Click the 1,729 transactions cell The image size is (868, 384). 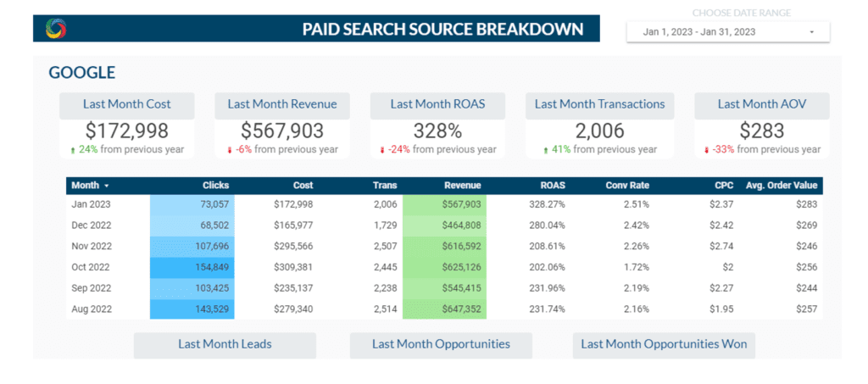tap(386, 225)
